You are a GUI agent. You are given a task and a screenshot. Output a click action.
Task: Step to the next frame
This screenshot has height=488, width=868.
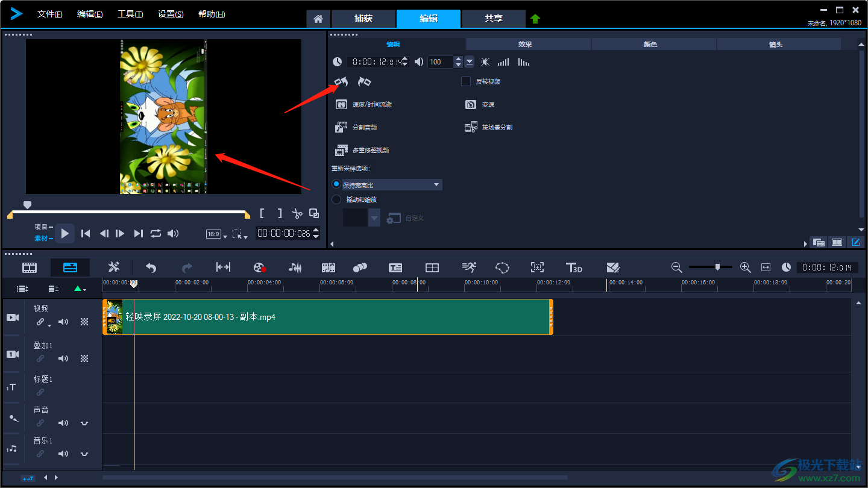click(x=120, y=234)
